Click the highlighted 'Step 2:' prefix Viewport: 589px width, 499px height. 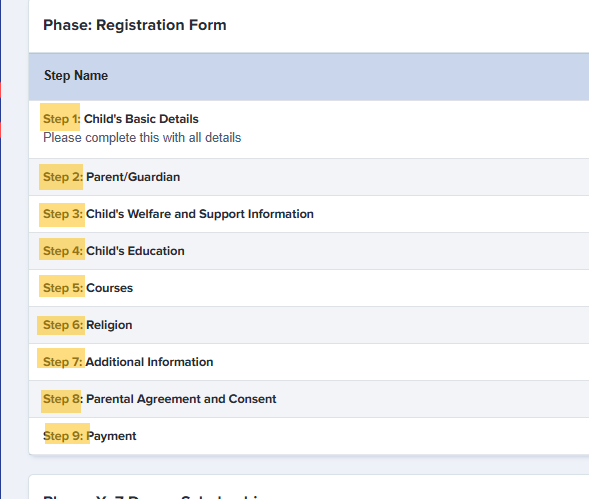tap(61, 177)
